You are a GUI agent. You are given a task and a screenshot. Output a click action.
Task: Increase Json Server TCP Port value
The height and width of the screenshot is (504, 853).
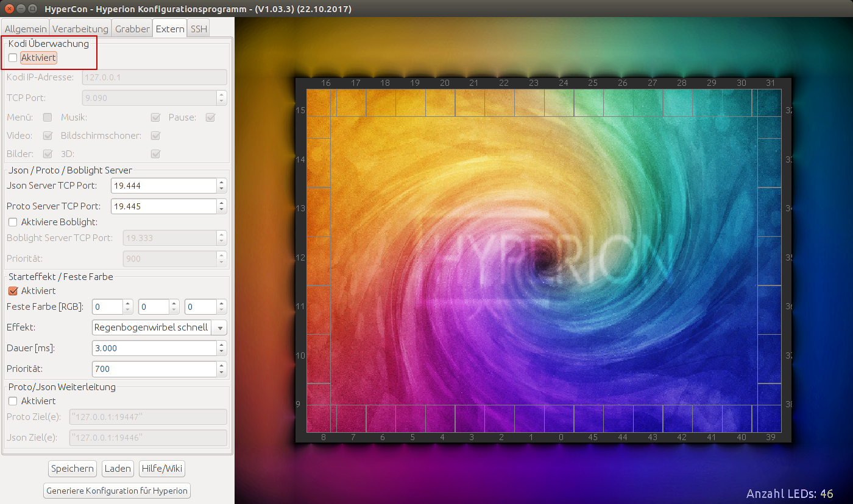222,182
